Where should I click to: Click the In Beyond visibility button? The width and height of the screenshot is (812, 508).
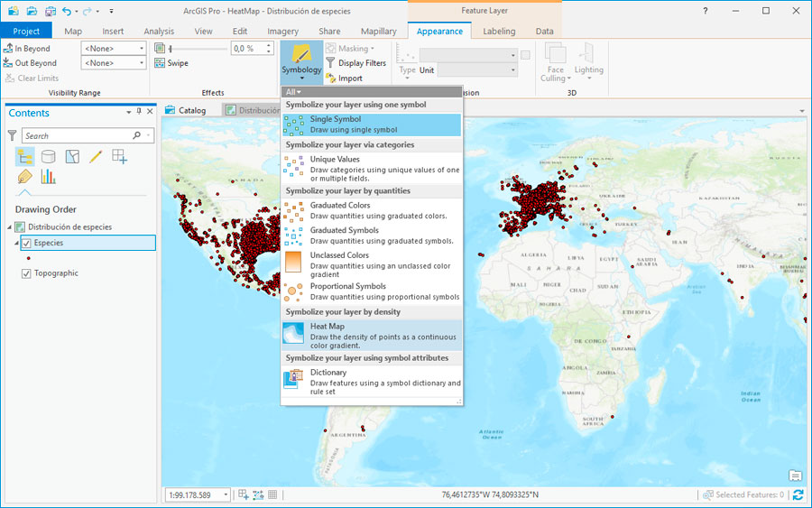click(x=26, y=48)
